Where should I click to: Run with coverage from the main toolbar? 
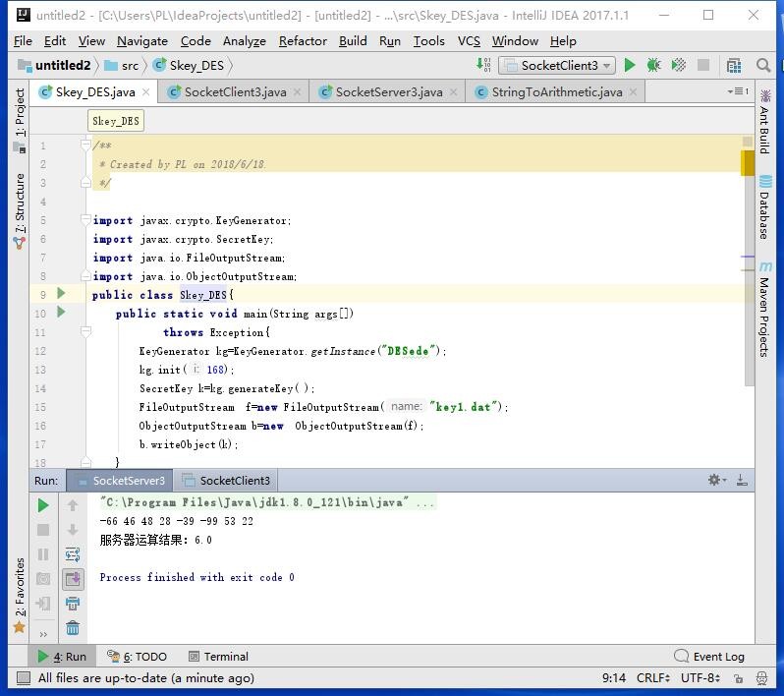pyautogui.click(x=679, y=65)
